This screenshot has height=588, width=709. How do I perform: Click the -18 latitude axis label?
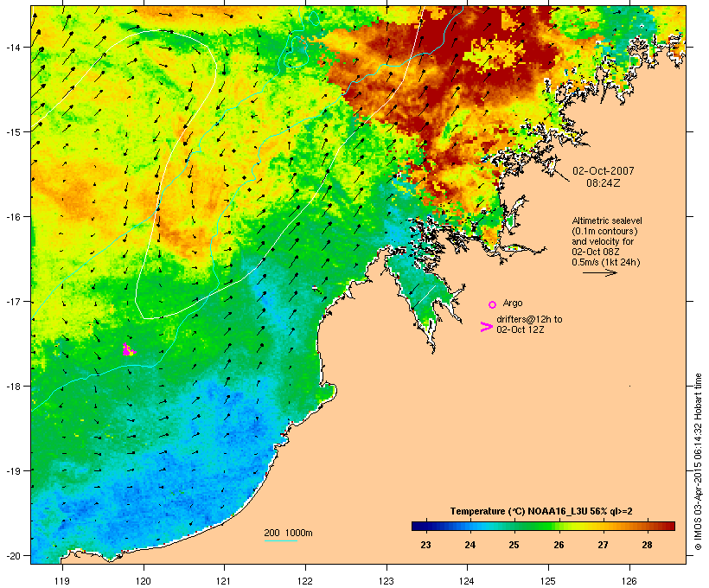tap(12, 387)
